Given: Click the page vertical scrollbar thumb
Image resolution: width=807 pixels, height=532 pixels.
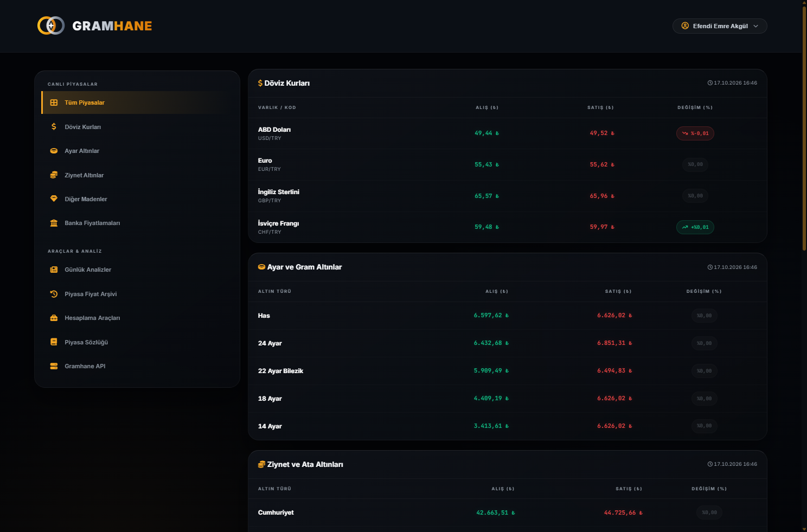Looking at the screenshot, I should pyautogui.click(x=804, y=127).
